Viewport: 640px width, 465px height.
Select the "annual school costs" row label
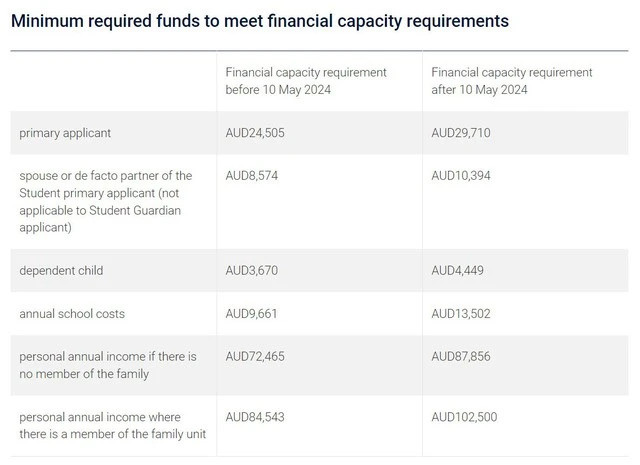click(x=72, y=314)
